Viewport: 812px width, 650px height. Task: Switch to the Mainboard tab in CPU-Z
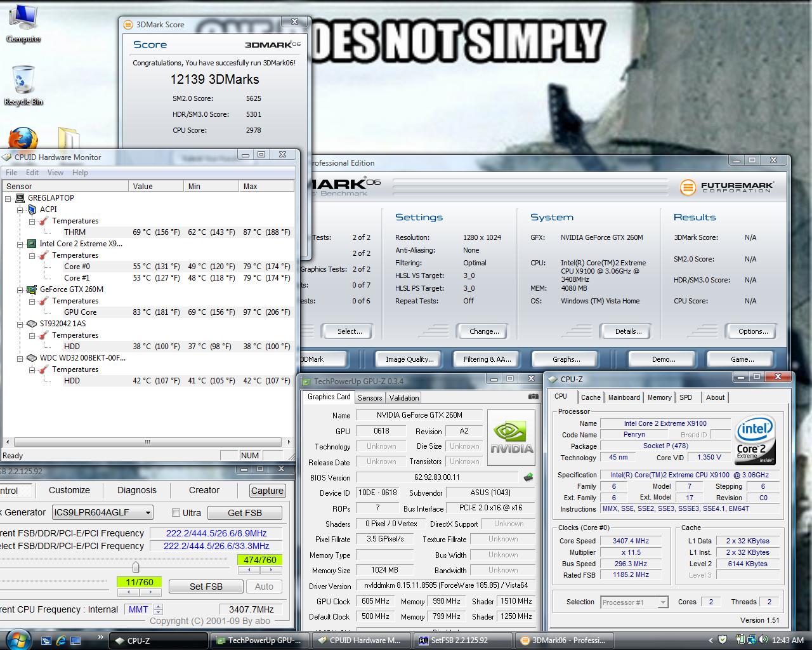624,397
